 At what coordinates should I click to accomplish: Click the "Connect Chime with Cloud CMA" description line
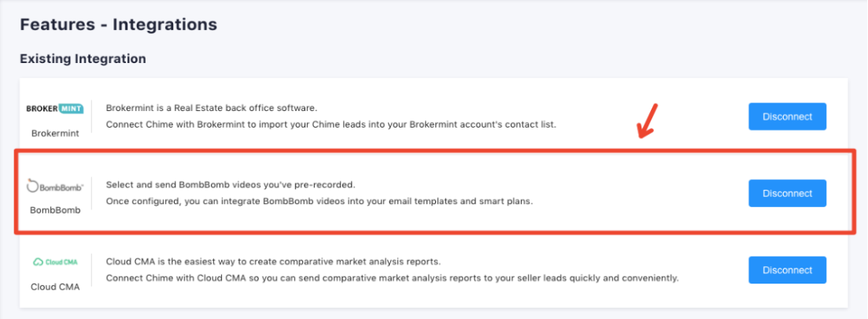coord(391,278)
